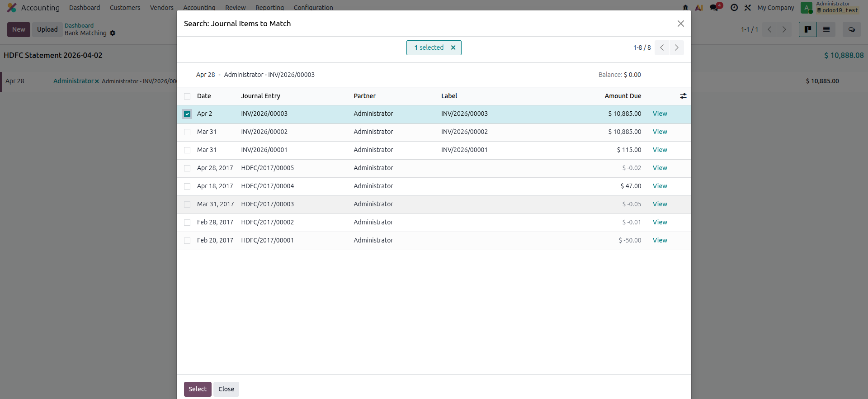Viewport: 868px width, 399px height.
Task: Open the debug bug icon
Action: click(685, 8)
